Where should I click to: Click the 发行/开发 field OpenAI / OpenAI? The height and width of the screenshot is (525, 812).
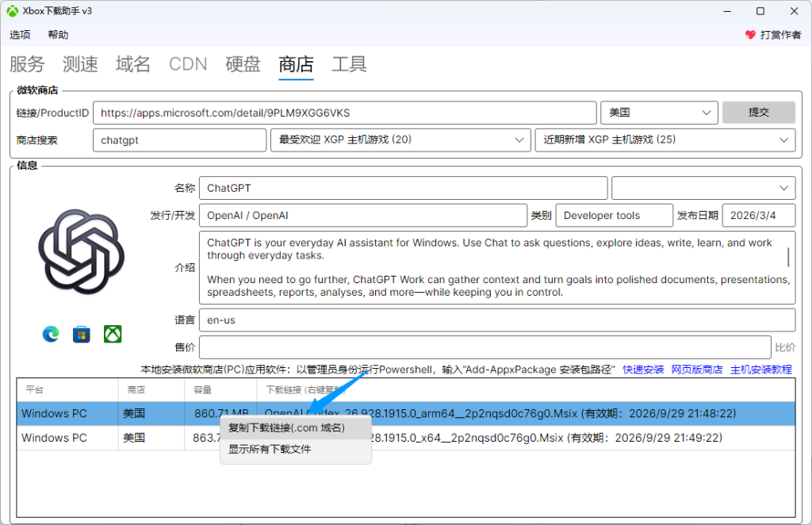(363, 216)
